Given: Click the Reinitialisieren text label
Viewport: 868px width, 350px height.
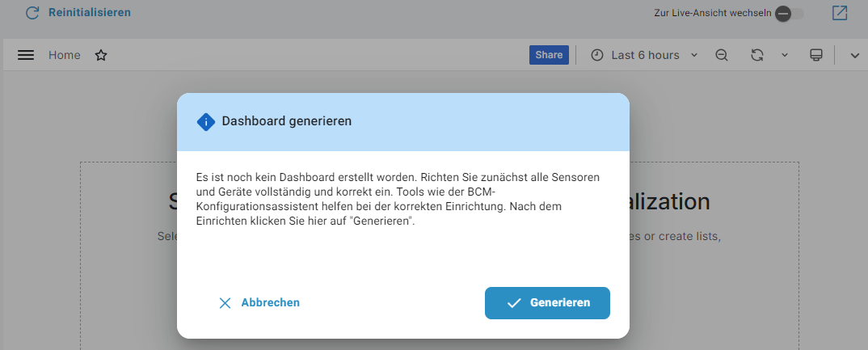Looking at the screenshot, I should [89, 13].
